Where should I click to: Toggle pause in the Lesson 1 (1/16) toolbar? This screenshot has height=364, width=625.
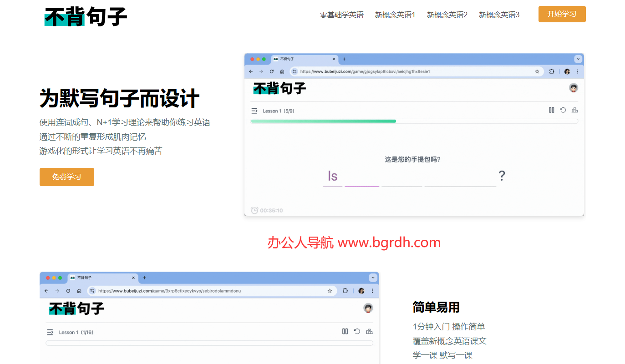345,332
